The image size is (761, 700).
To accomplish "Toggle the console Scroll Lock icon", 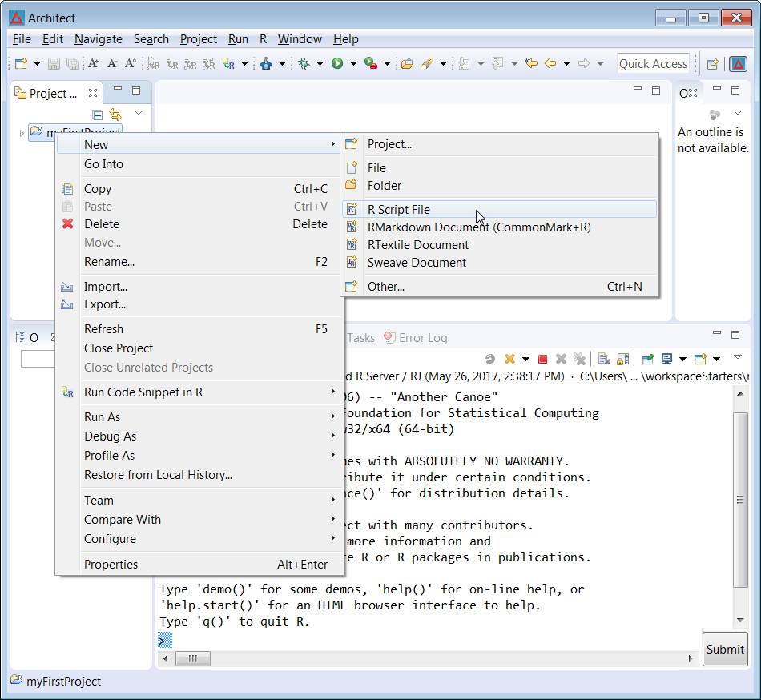I will pos(622,359).
